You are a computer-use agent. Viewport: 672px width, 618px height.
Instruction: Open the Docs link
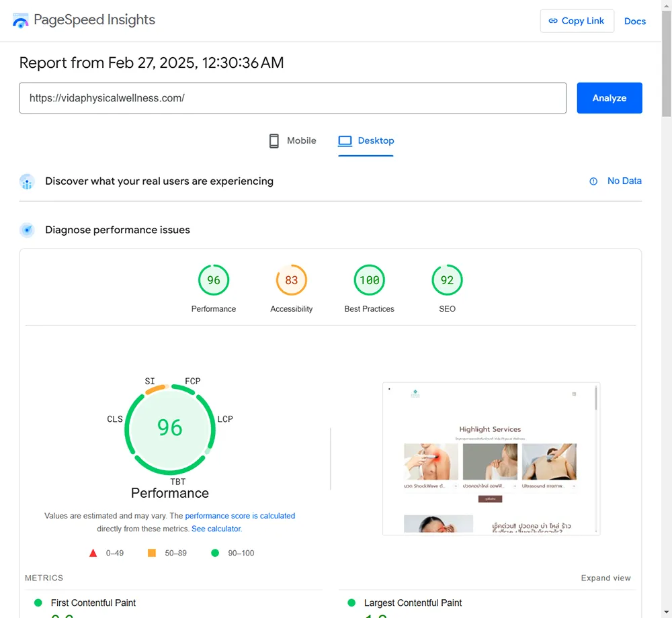635,21
